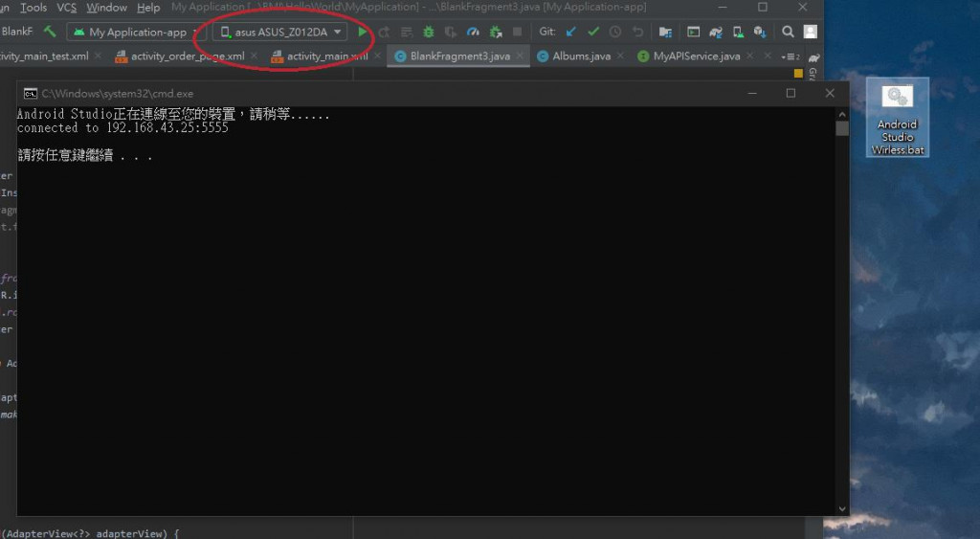Show Git history clock icon

pos(615,32)
